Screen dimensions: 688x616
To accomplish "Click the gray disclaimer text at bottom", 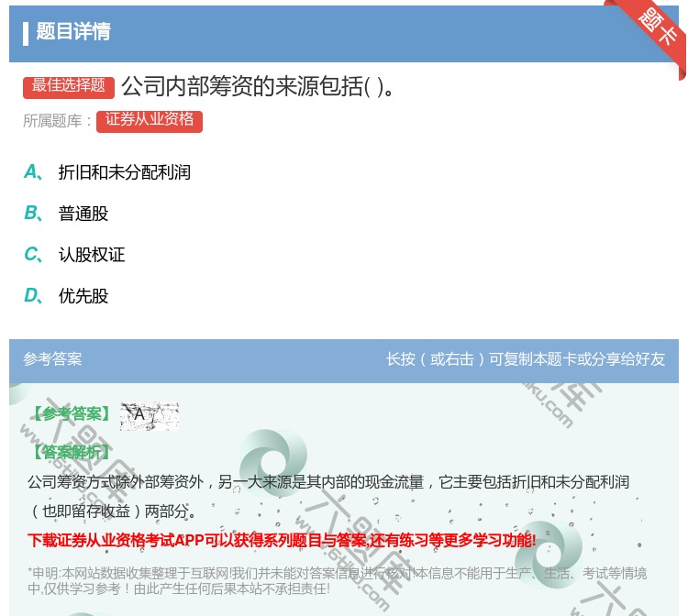I will click(337, 580).
